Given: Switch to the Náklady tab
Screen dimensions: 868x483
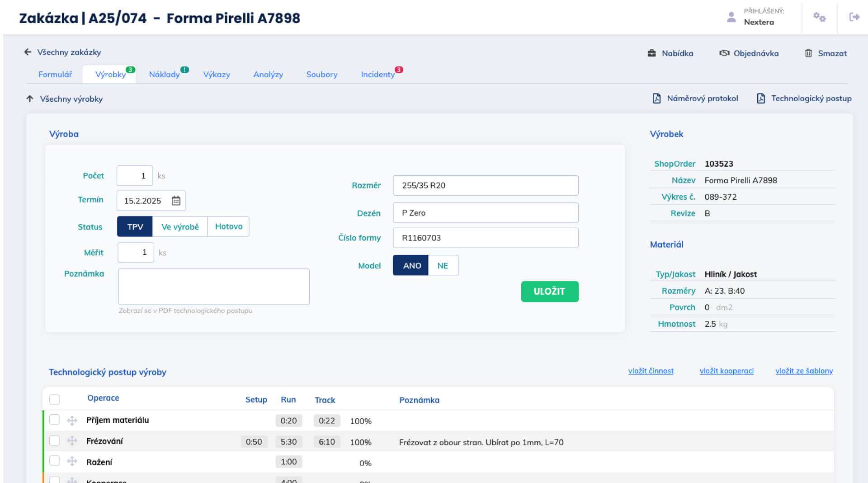Looking at the screenshot, I should (165, 75).
